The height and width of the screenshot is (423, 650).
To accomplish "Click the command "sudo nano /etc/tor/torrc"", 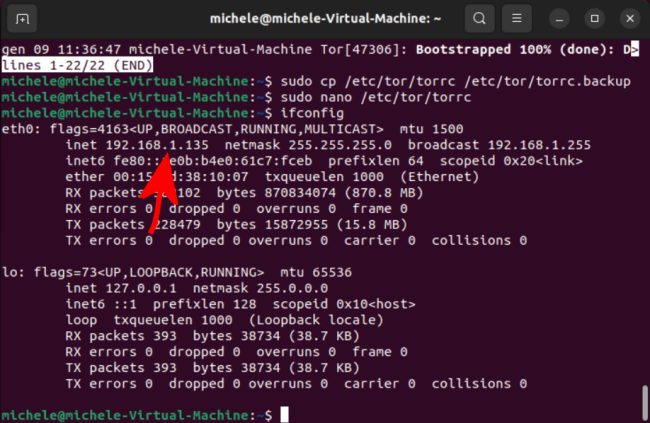I will 376,97.
